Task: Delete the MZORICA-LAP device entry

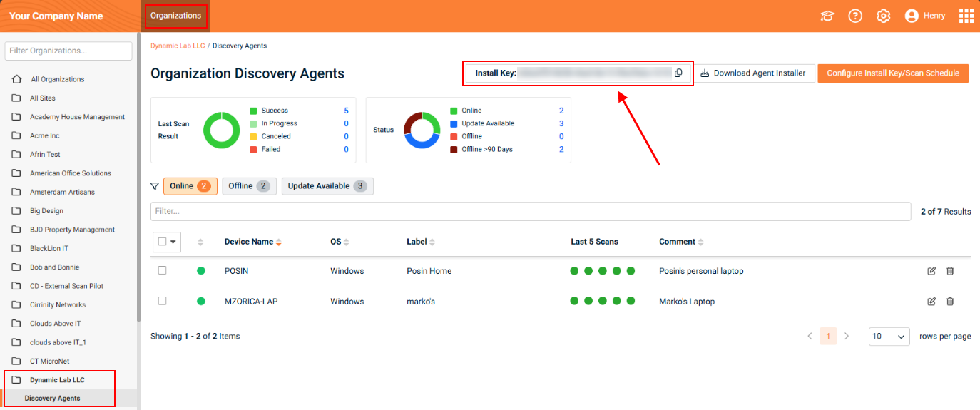Action: click(950, 302)
